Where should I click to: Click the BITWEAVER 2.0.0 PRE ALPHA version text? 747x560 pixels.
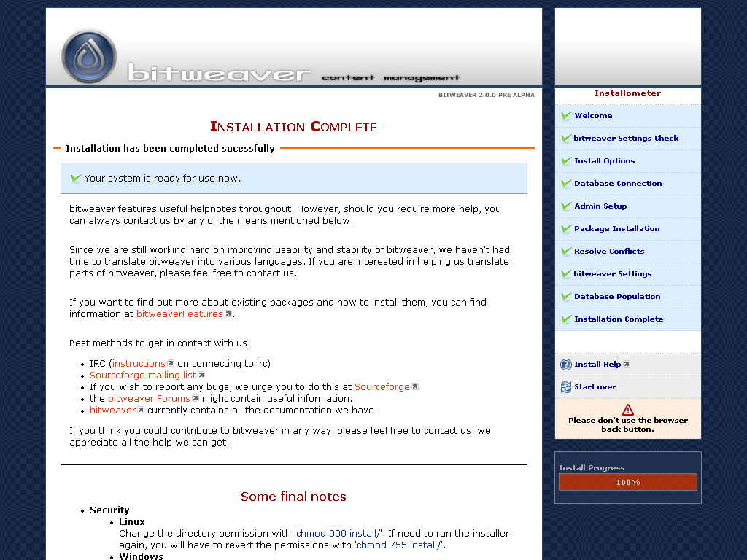487,95
